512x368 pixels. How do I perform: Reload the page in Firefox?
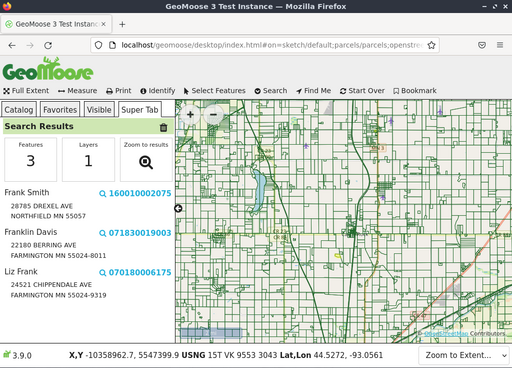(x=48, y=45)
